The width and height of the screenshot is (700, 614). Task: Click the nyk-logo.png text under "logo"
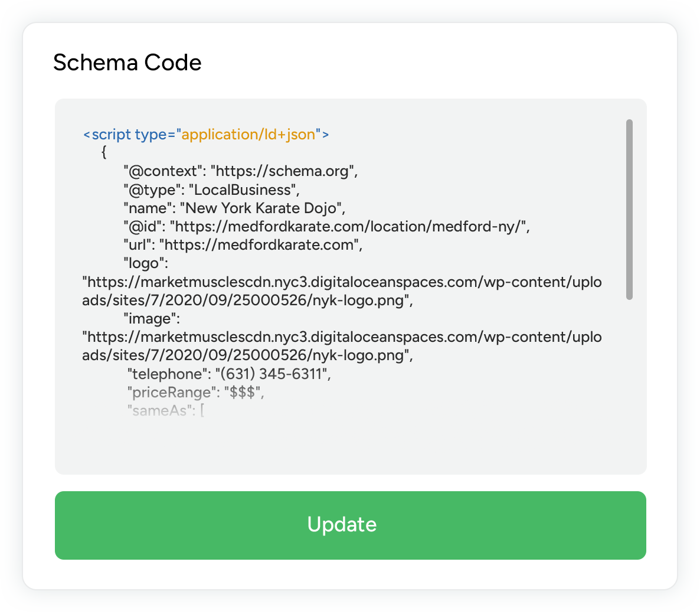tap(358, 300)
